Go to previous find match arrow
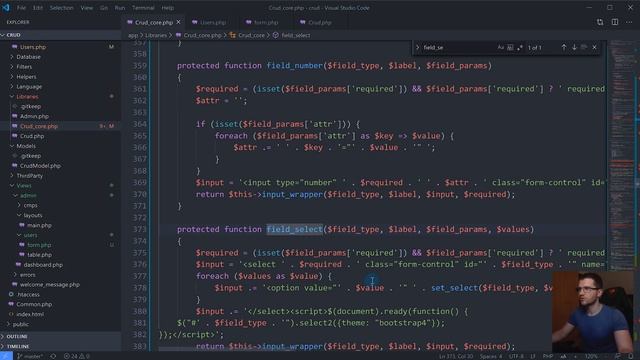 tap(564, 47)
